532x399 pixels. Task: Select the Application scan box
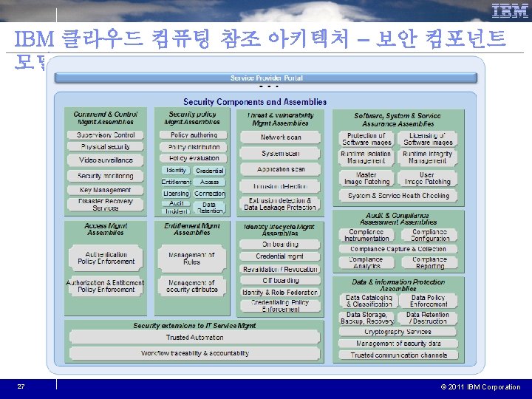click(x=280, y=169)
